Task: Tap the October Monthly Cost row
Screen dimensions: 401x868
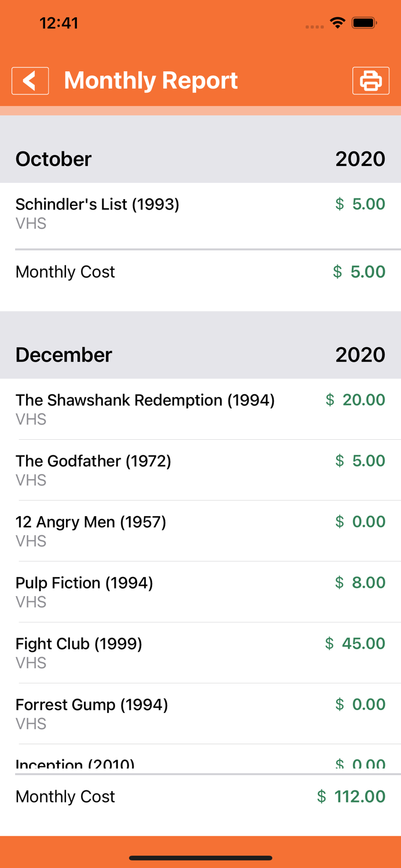Action: 200,271
